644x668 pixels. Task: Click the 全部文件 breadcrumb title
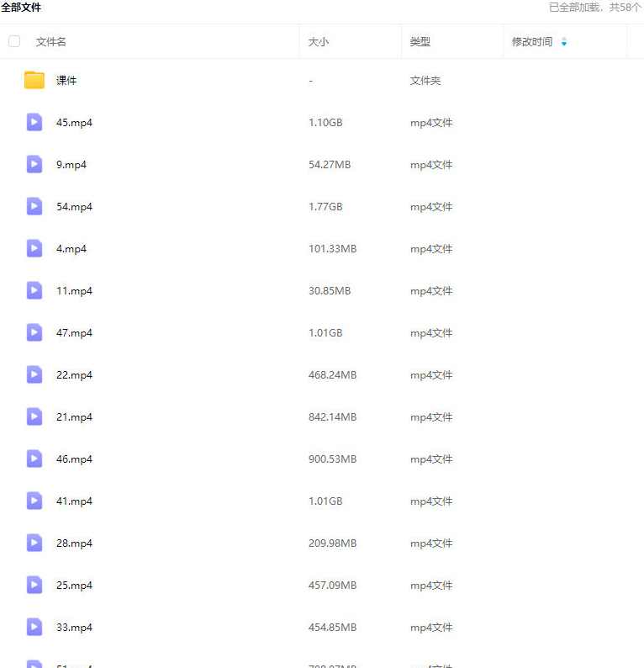pyautogui.click(x=21, y=8)
